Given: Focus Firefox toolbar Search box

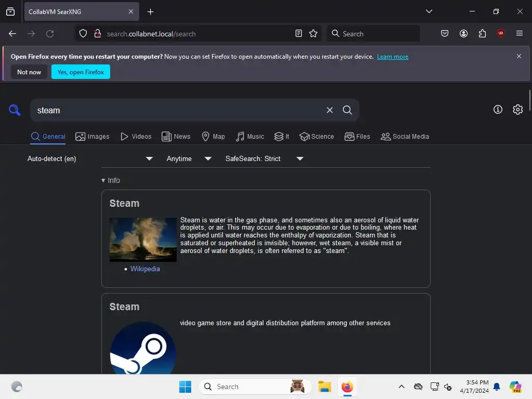Looking at the screenshot, I should pyautogui.click(x=373, y=34).
